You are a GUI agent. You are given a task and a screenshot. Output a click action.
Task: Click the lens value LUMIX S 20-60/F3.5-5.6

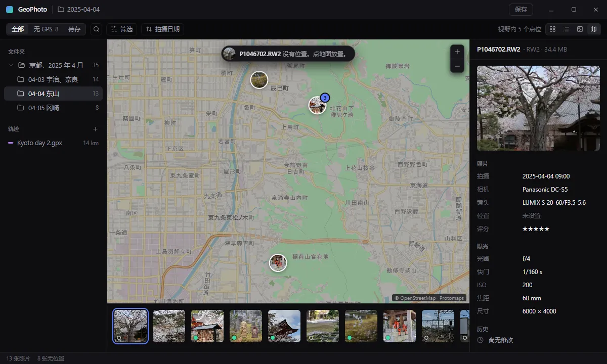tap(554, 203)
